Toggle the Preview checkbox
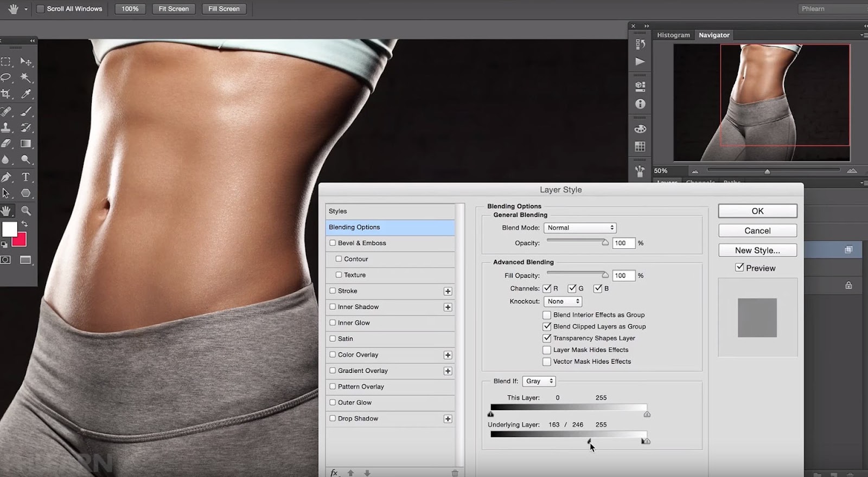 pos(739,267)
